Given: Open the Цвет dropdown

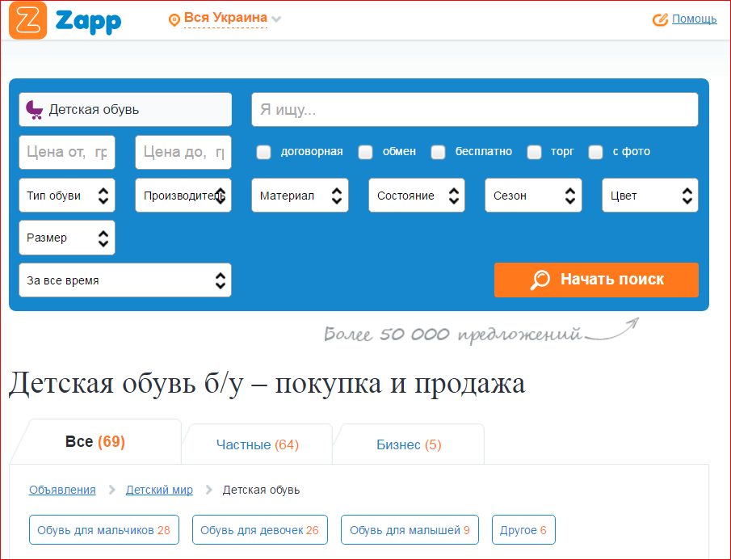Looking at the screenshot, I should coord(650,196).
